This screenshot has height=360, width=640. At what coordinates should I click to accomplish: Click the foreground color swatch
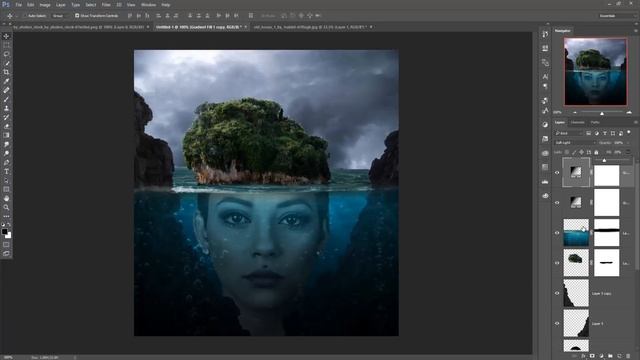click(x=4, y=231)
